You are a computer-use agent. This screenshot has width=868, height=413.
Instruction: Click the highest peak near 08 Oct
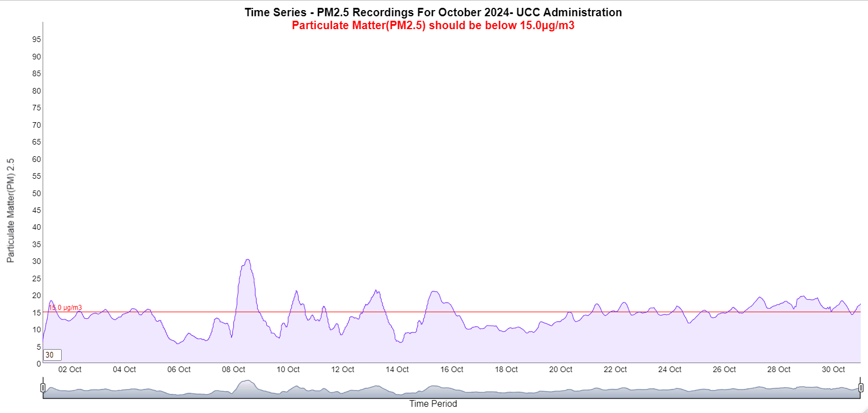247,260
